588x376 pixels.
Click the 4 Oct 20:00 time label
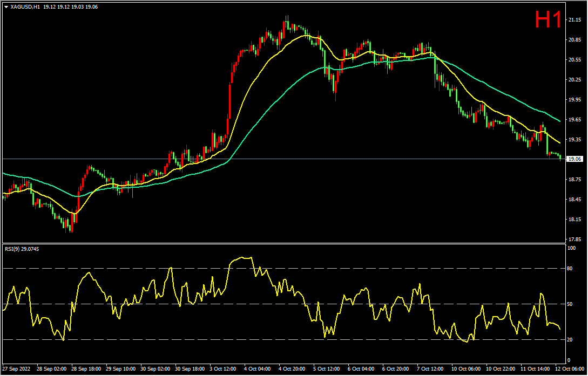(293, 369)
